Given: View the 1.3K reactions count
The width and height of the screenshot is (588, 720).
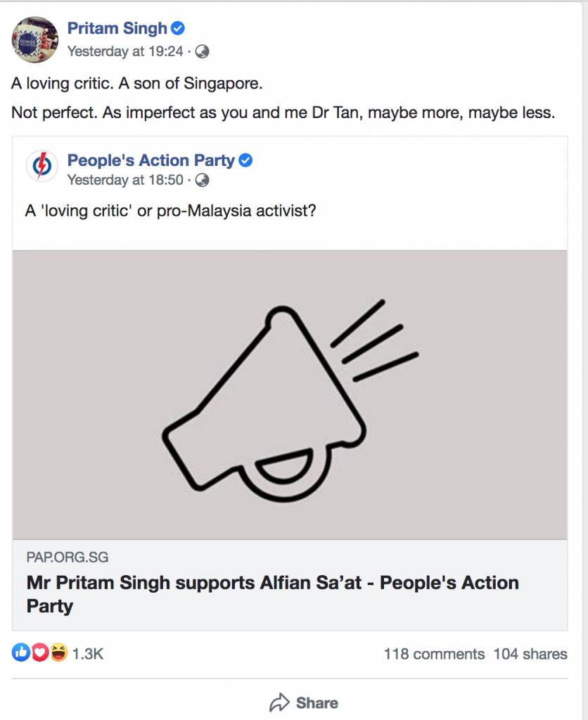Looking at the screenshot, I should click(x=88, y=654).
